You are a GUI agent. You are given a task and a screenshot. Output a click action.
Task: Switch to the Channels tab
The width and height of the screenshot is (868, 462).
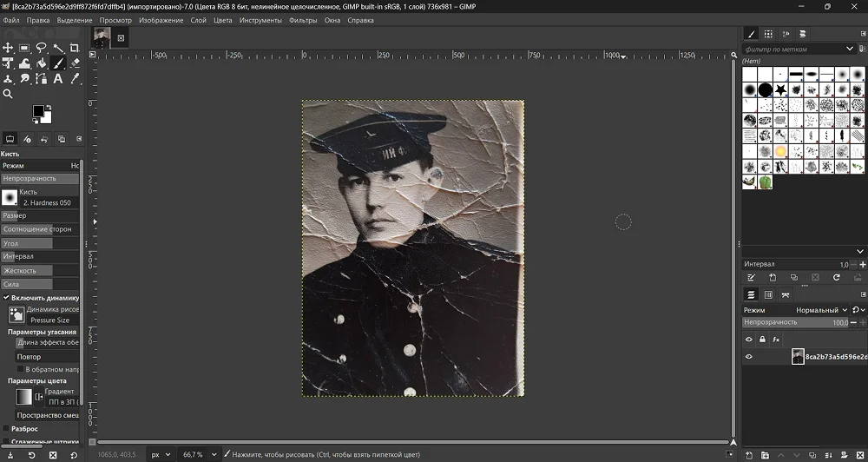768,294
